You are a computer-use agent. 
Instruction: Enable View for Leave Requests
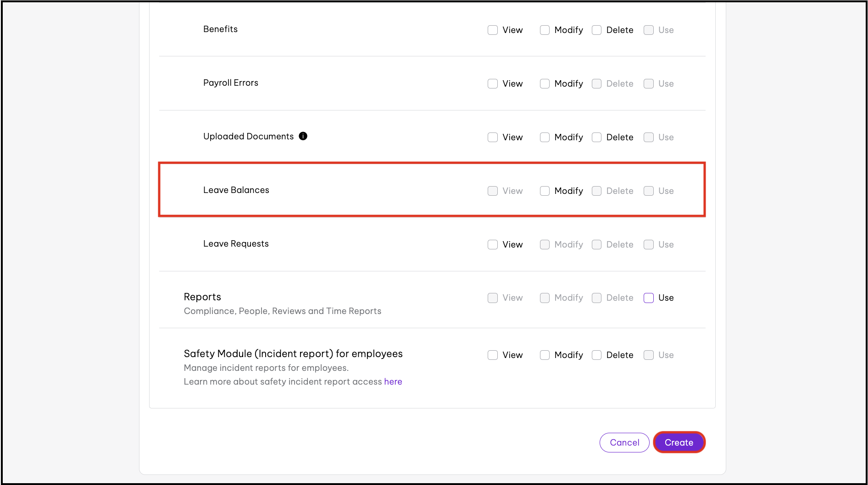pos(493,245)
